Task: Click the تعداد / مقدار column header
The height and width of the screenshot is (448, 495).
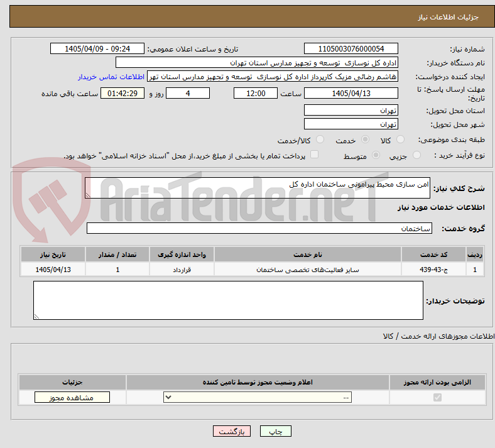Action: 117,254
